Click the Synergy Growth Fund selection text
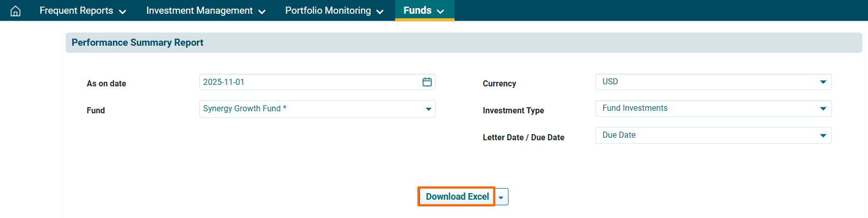This screenshot has width=868, height=218. point(245,109)
